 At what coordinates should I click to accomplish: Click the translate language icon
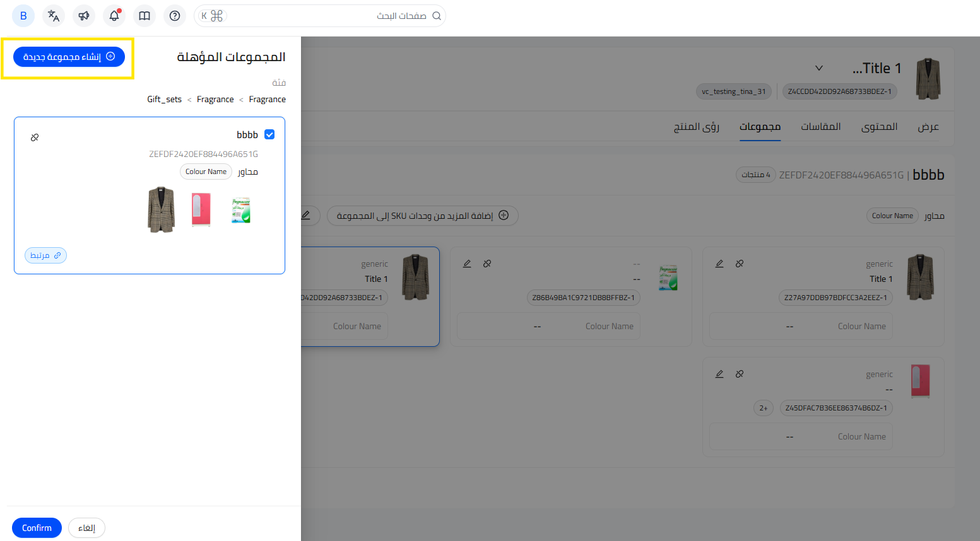54,16
